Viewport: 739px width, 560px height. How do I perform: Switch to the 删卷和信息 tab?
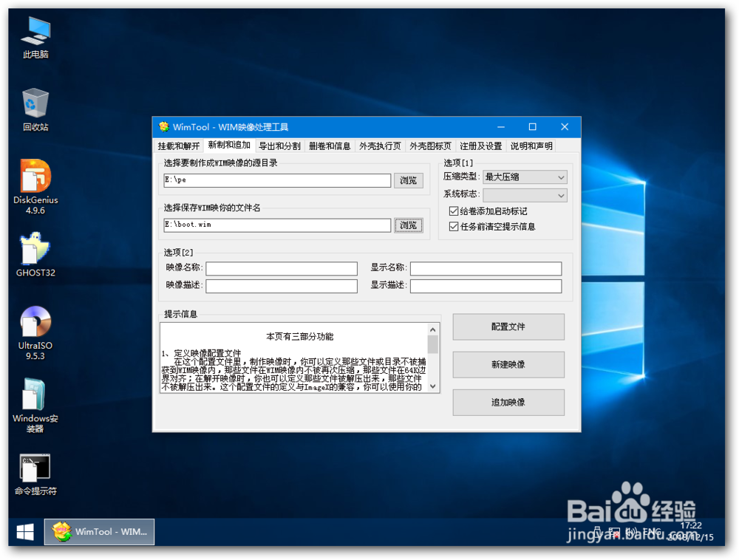click(x=330, y=146)
